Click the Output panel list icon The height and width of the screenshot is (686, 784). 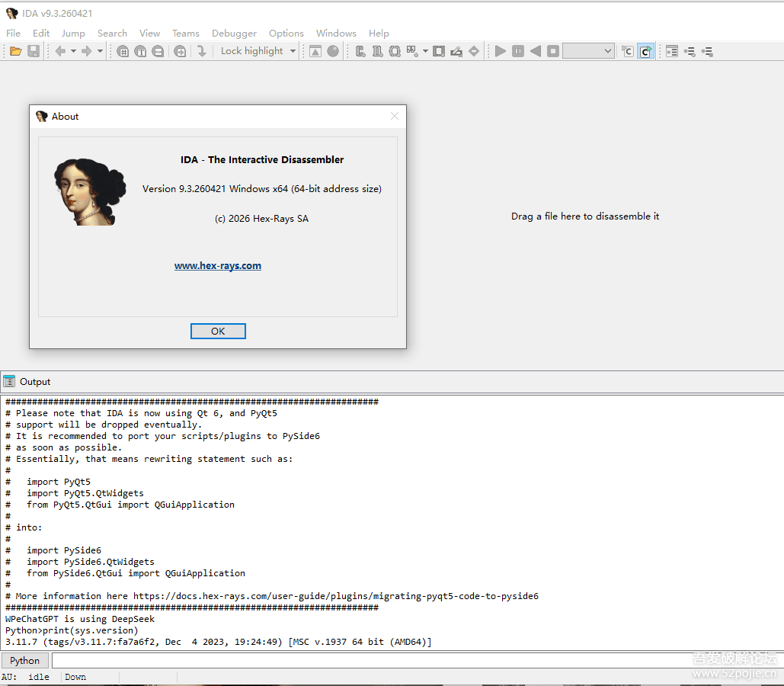point(9,382)
